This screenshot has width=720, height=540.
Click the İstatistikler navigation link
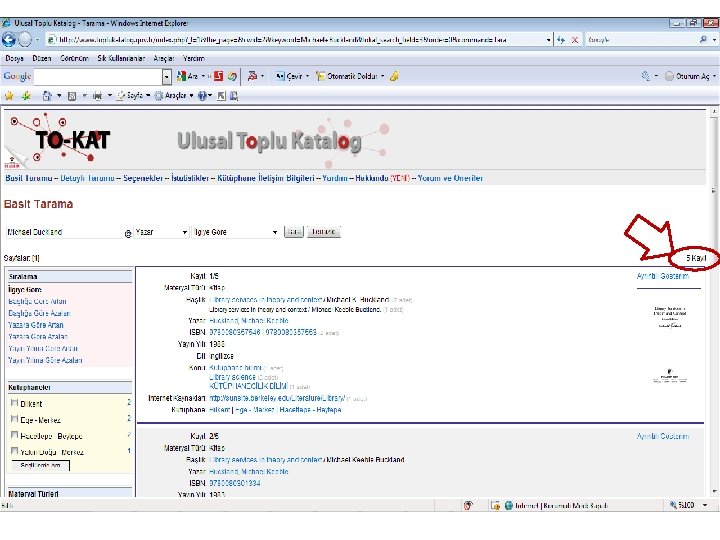click(x=190, y=178)
